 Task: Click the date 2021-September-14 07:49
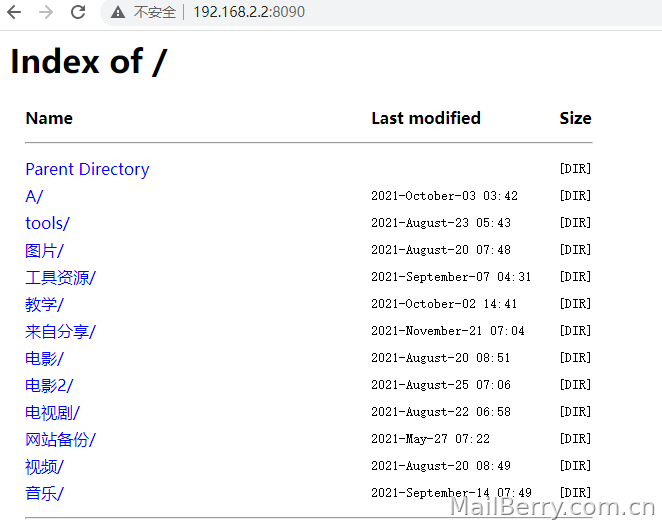click(x=451, y=493)
